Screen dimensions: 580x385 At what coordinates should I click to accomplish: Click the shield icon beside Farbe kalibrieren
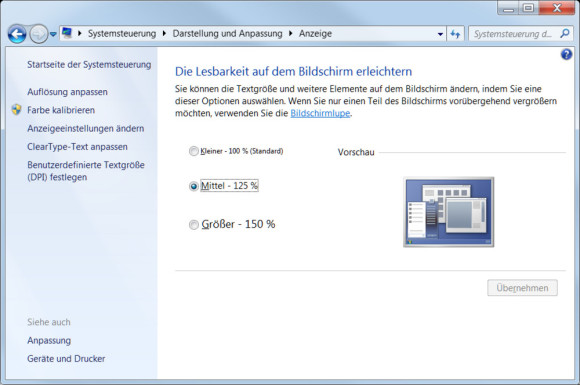click(x=16, y=110)
